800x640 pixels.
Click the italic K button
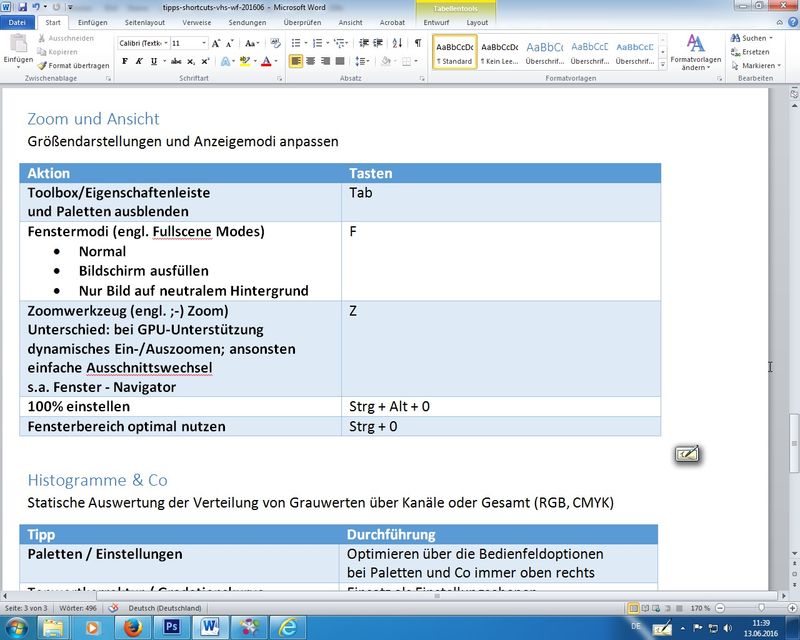point(139,61)
